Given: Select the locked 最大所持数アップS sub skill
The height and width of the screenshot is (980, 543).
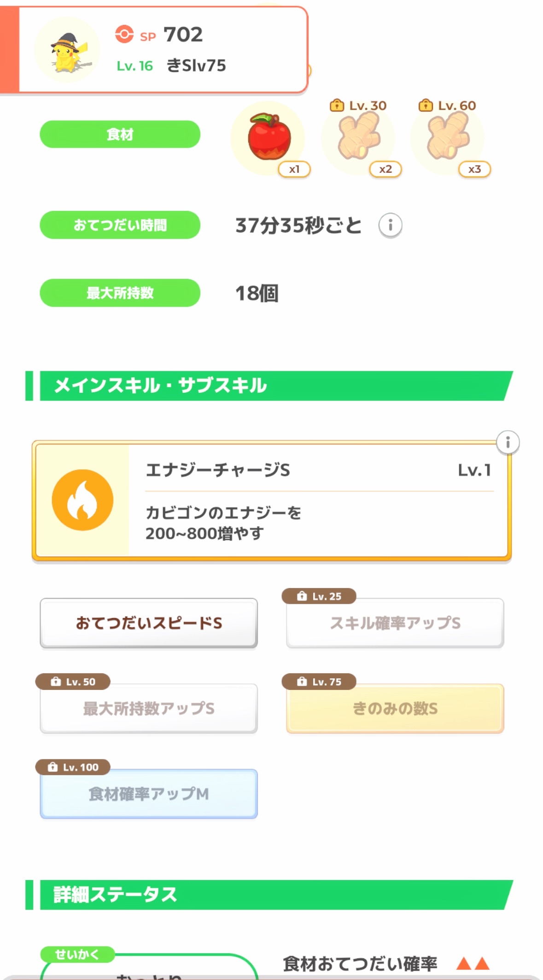Looking at the screenshot, I should click(x=149, y=708).
